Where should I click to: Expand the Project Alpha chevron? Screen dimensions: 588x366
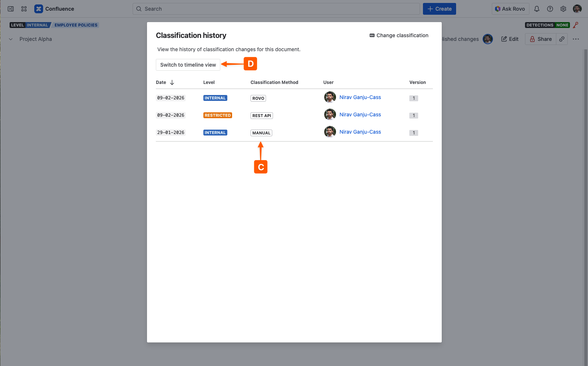(x=11, y=39)
